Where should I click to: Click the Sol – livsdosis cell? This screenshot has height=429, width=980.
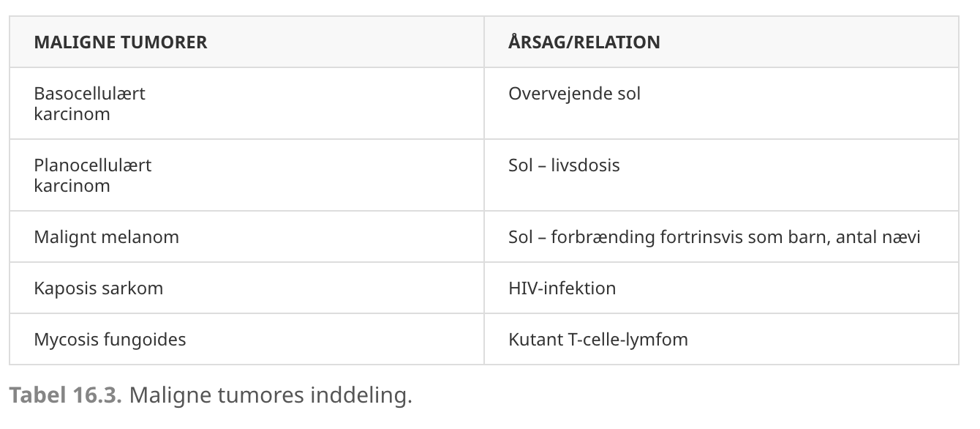(x=721, y=175)
